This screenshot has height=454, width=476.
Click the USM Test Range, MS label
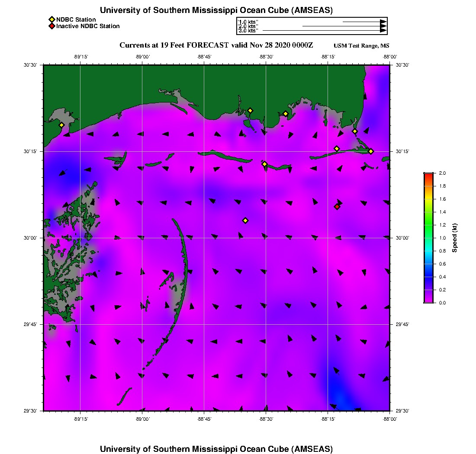pos(361,46)
